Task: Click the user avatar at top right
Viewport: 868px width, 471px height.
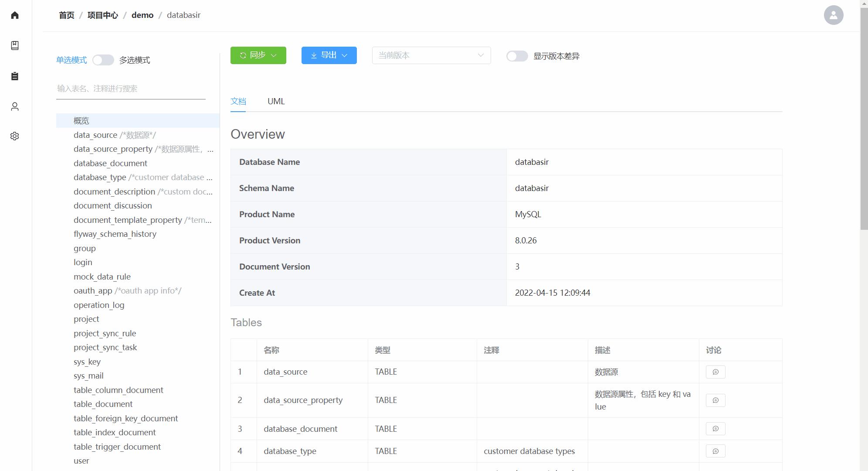Action: tap(833, 15)
